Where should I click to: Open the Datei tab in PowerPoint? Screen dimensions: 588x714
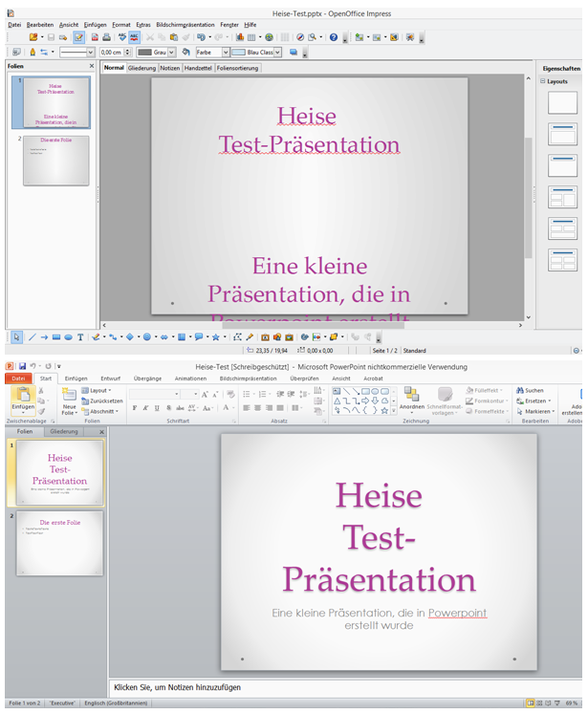click(19, 379)
